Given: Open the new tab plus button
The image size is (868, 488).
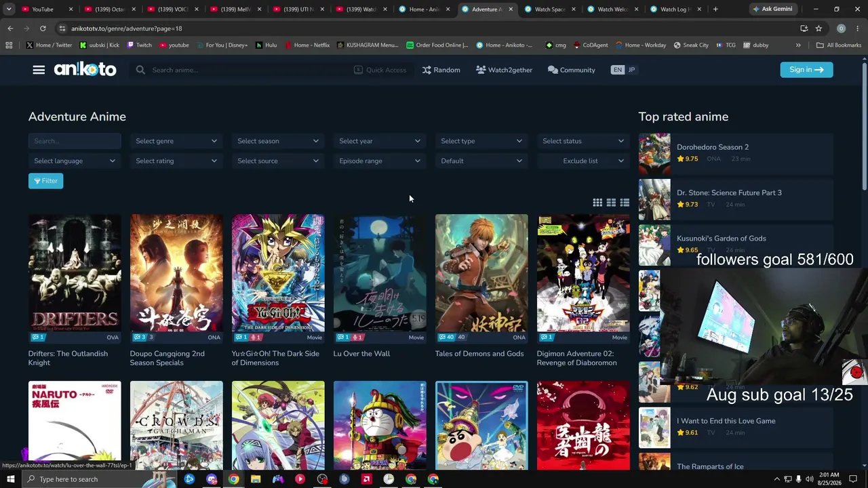Looking at the screenshot, I should pos(715,9).
